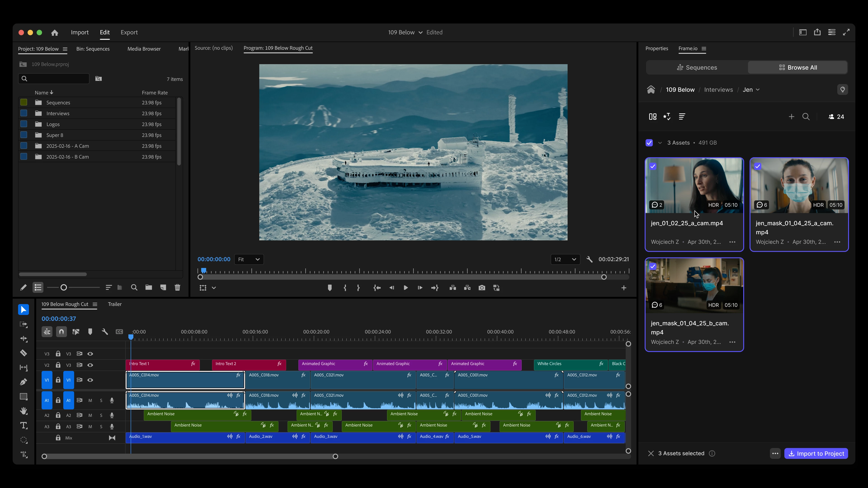
Task: Mute the A1 audio track
Action: click(x=90, y=400)
